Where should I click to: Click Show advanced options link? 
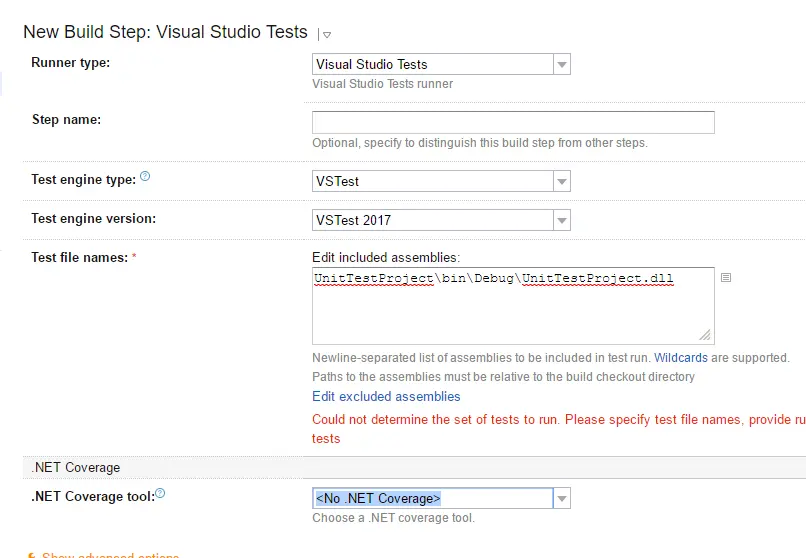tap(111, 555)
